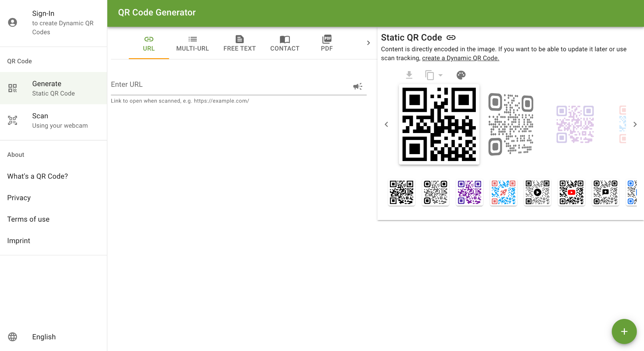Select the purple QR code style thumbnail
This screenshot has width=644, height=351.
coord(469,192)
